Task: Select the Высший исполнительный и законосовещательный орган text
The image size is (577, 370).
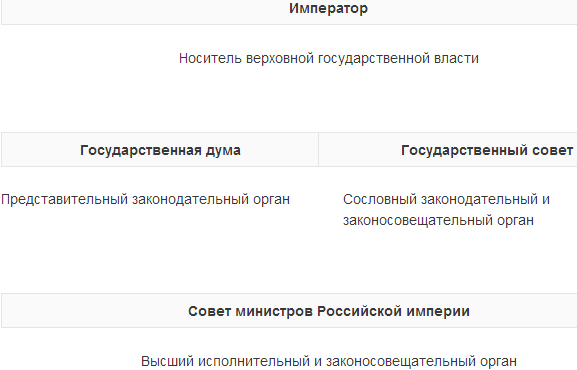Action: [329, 361]
